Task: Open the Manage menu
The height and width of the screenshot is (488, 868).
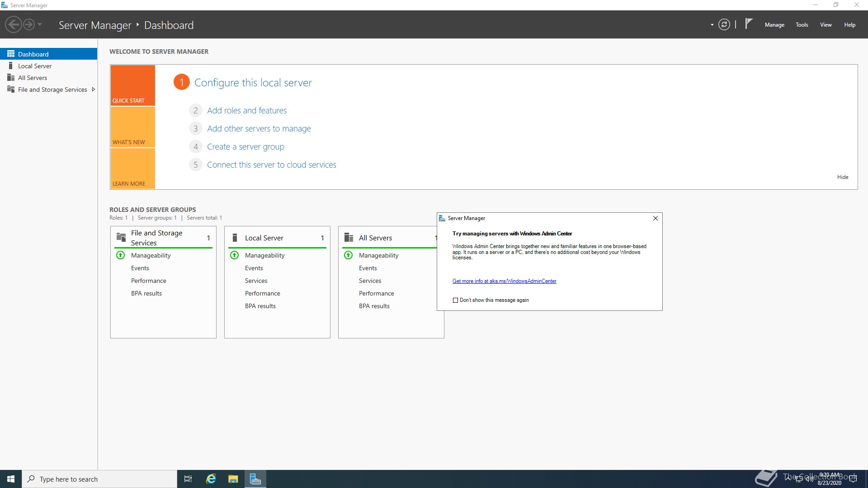Action: [774, 25]
